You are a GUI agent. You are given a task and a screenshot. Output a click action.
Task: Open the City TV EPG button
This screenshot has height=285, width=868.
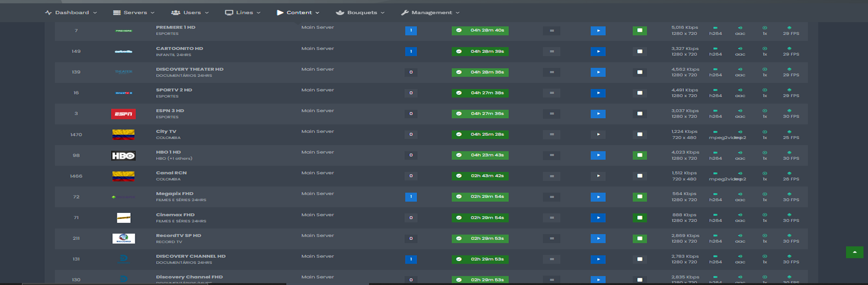tap(640, 134)
